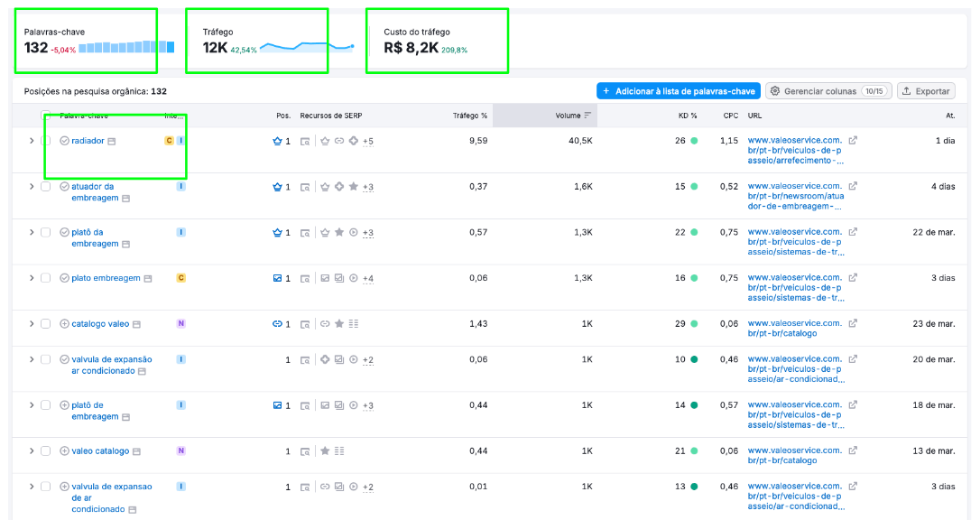Viewport: 980px width, 520px height.
Task: Tick checkbox for valvula de expansão ar condicionado
Action: [46, 359]
